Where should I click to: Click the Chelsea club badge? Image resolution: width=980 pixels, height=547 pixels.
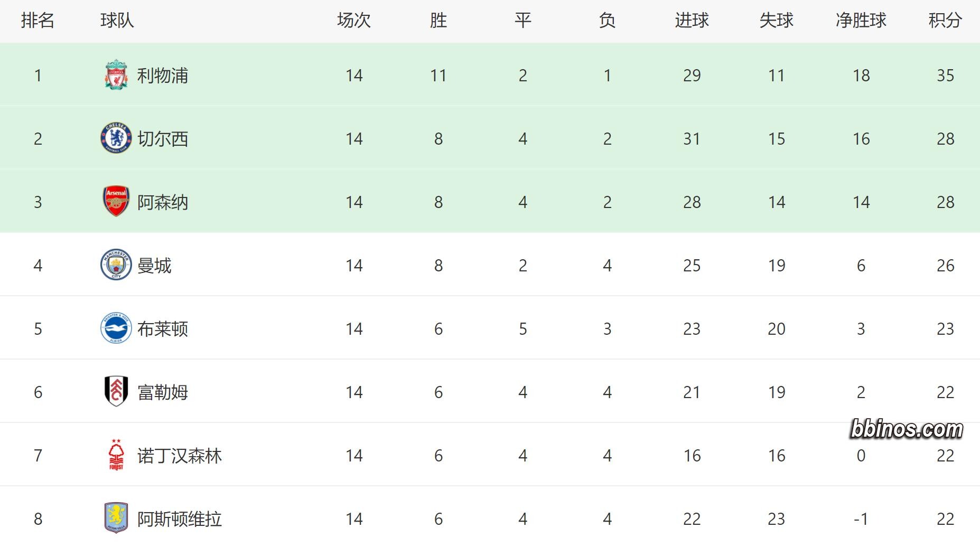point(116,138)
